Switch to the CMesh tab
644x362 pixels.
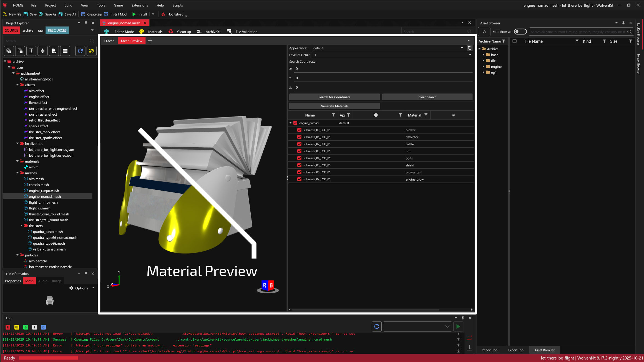(x=109, y=41)
